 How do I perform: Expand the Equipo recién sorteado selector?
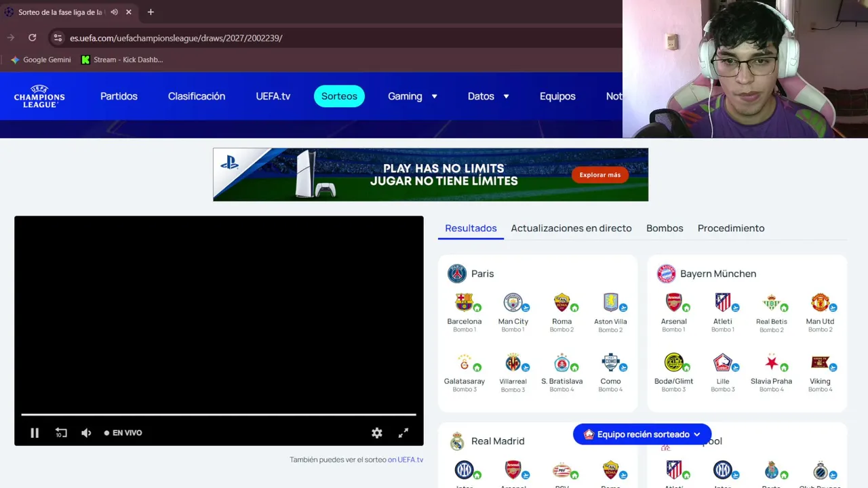tap(642, 434)
